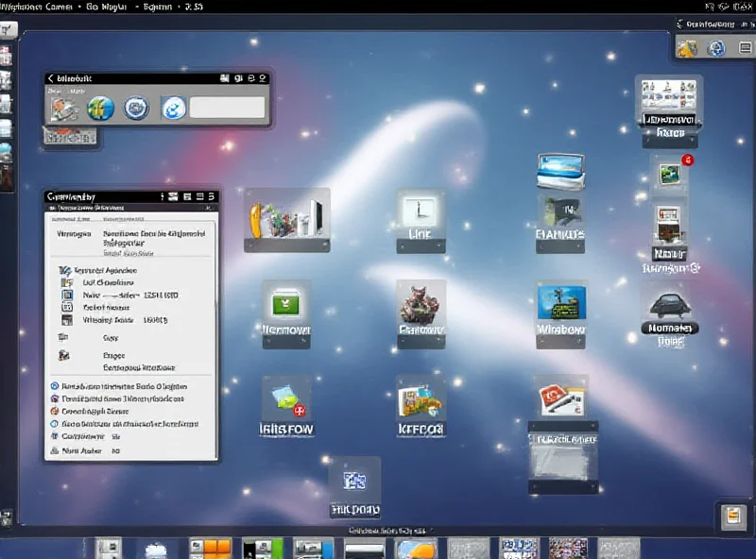Open the blue pixelated icon near the bottom
756x559 pixels.
point(354,481)
